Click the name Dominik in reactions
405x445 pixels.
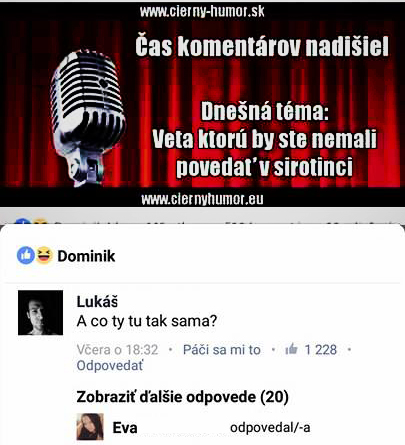(x=86, y=256)
